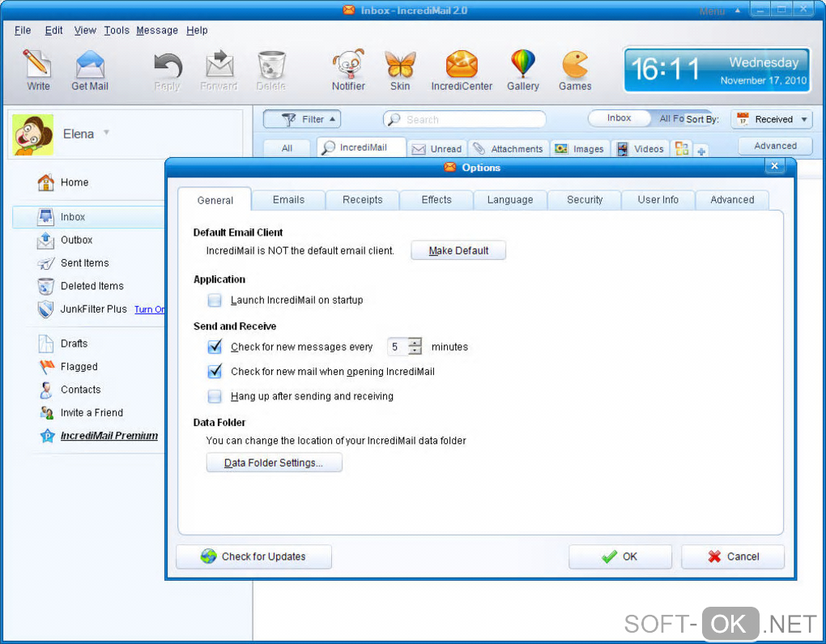Open the Message menu
The width and height of the screenshot is (826, 644).
157,31
